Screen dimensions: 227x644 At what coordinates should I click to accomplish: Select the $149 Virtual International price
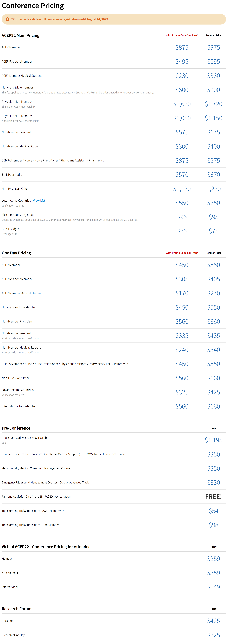coord(213,587)
